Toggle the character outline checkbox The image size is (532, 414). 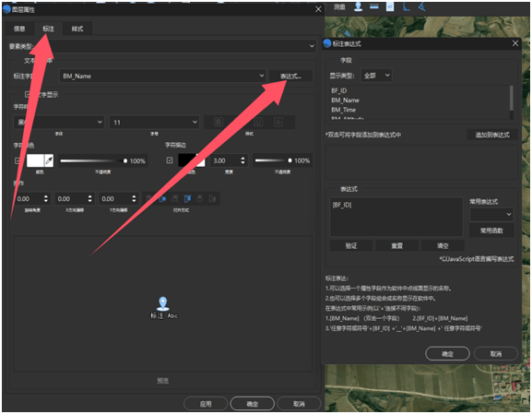click(x=170, y=160)
